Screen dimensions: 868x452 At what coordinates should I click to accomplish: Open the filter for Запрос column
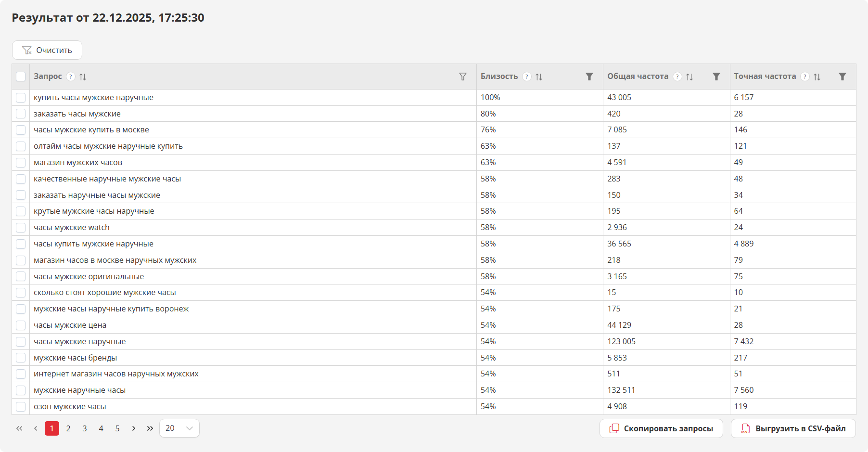tap(463, 77)
